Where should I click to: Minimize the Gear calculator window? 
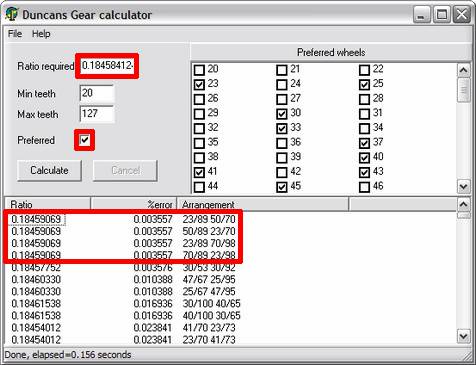click(422, 15)
